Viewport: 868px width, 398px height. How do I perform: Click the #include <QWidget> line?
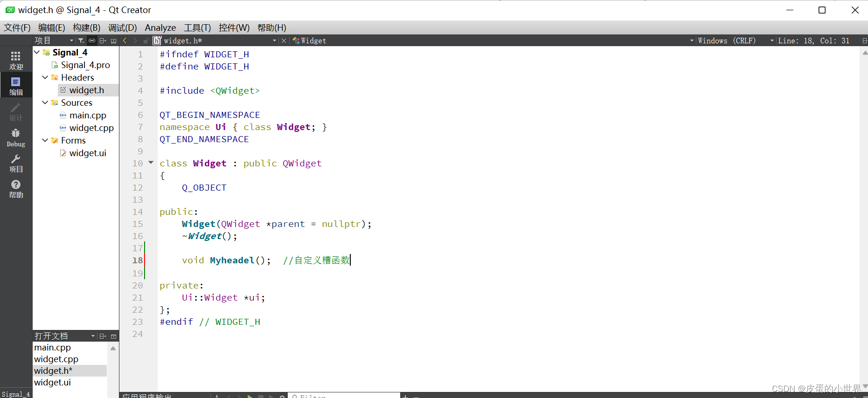[x=209, y=90]
